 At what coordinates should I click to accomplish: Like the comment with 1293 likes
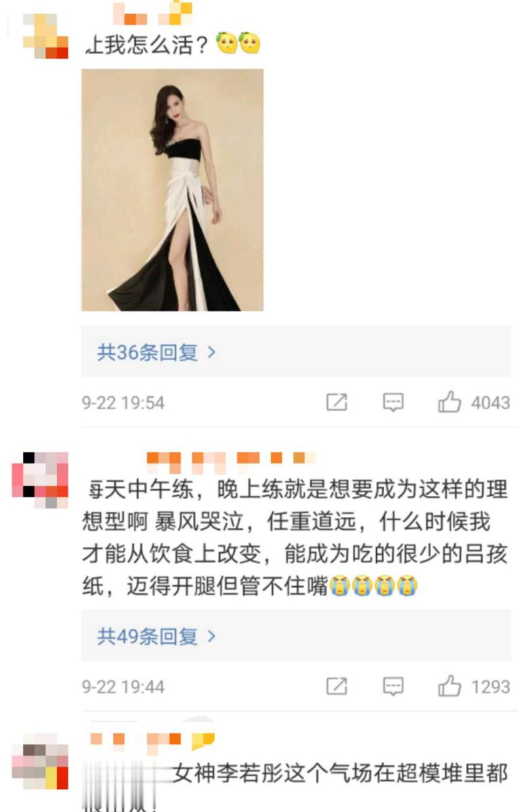point(449,686)
